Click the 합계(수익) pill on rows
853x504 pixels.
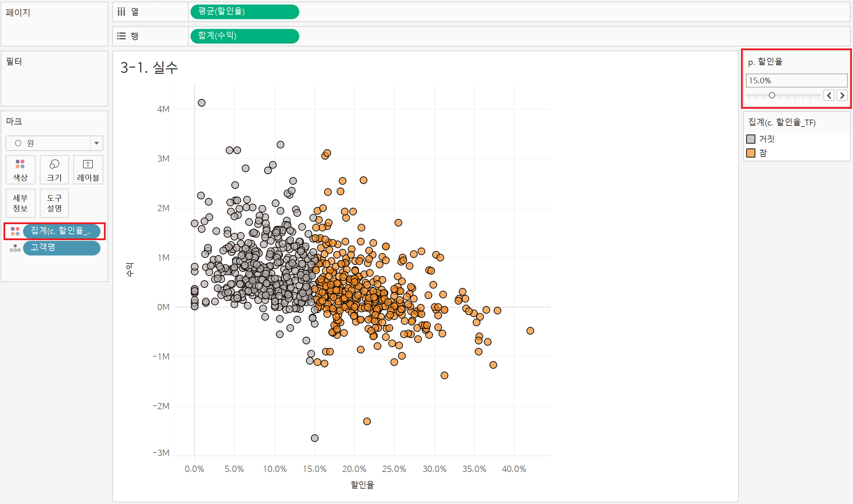coord(245,36)
